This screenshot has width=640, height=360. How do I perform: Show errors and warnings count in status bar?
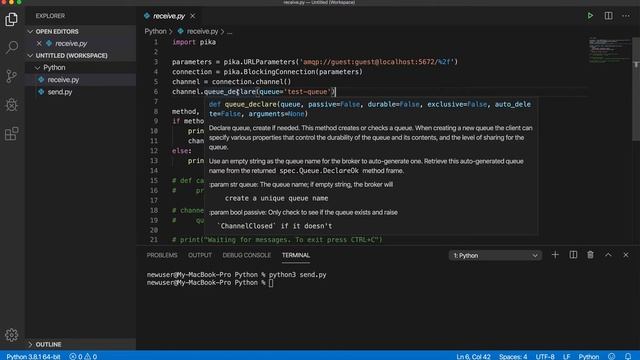83,356
